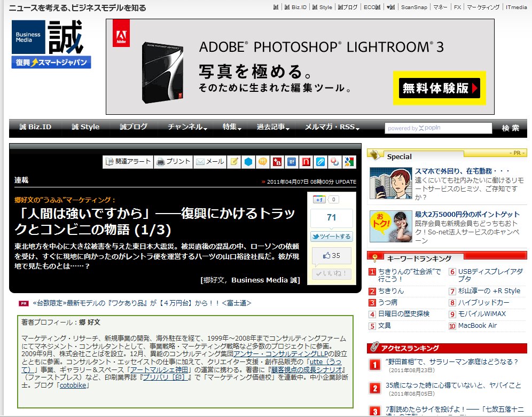This screenshot has width=532, height=417.
Task: Click the blue Hatena B! bookmark icon
Action: (x=292, y=162)
